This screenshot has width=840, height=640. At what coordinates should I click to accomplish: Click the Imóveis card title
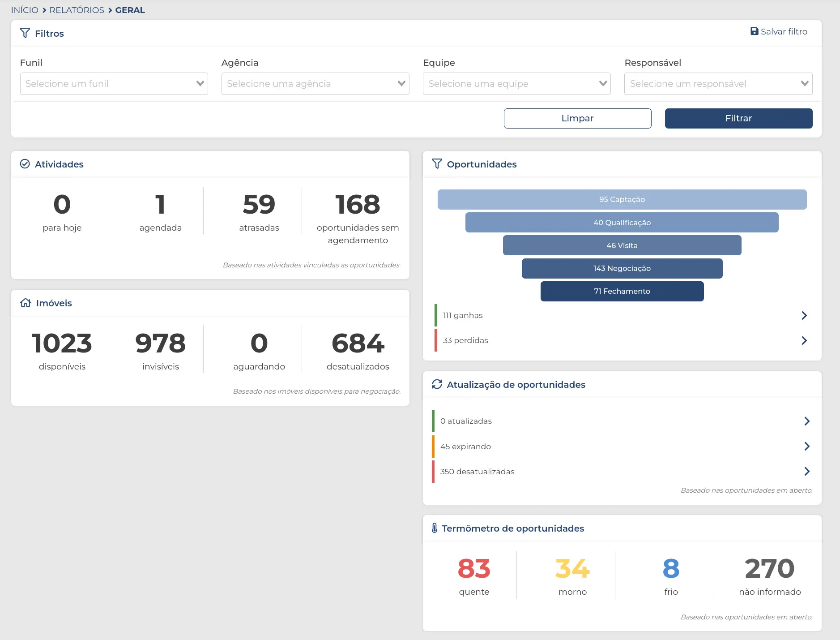point(54,303)
